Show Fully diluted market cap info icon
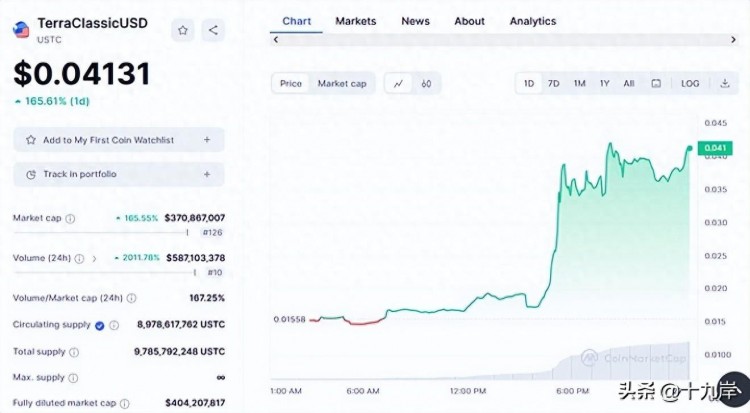This screenshot has height=413, width=750. coord(124,404)
